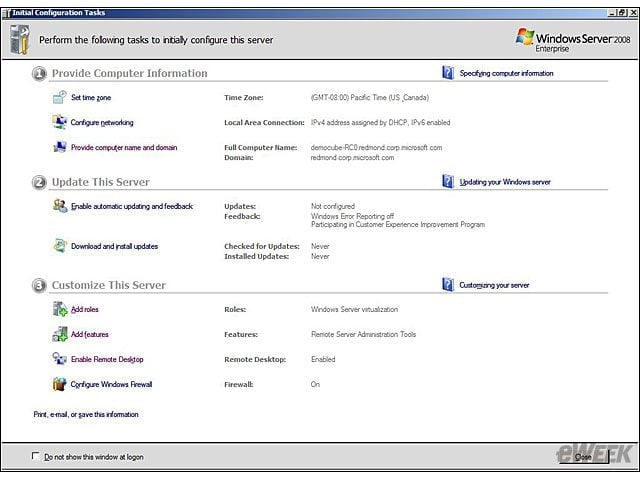Click the Firewall 'On' value
Viewport: 640px width, 480px height.
tap(315, 384)
